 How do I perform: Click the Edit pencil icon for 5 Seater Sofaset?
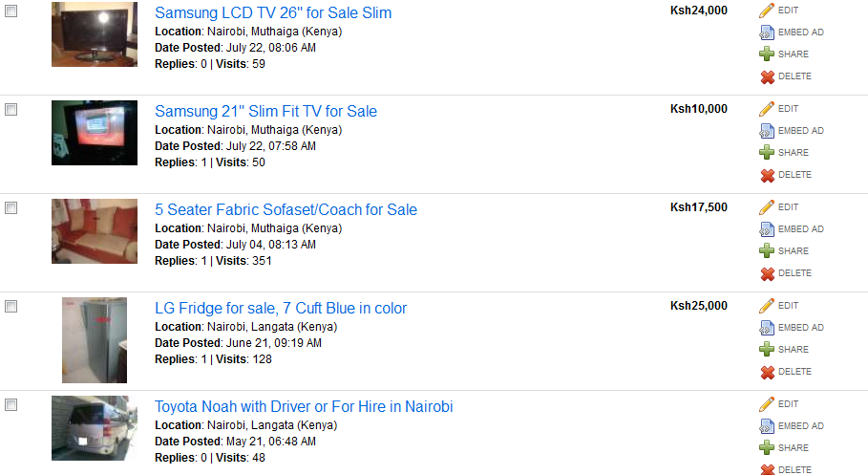(x=767, y=207)
